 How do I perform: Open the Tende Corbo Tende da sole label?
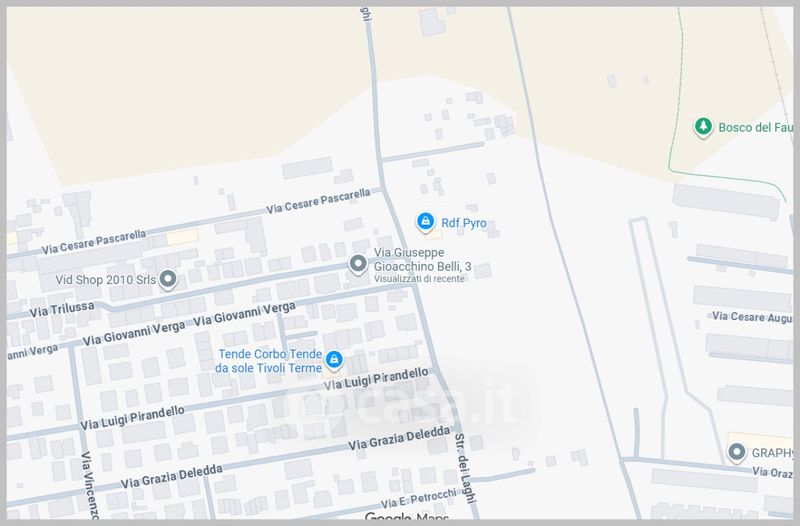click(268, 361)
